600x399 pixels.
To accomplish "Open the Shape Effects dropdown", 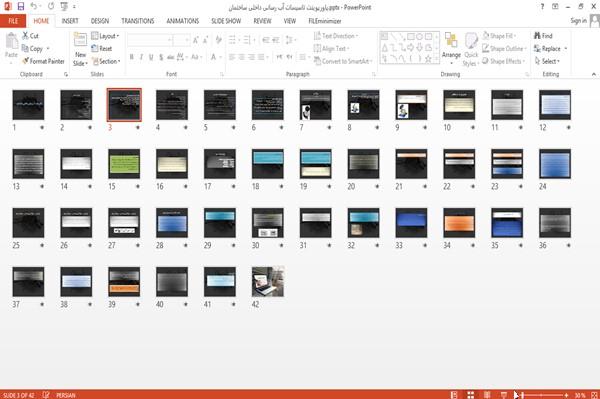I will point(503,61).
